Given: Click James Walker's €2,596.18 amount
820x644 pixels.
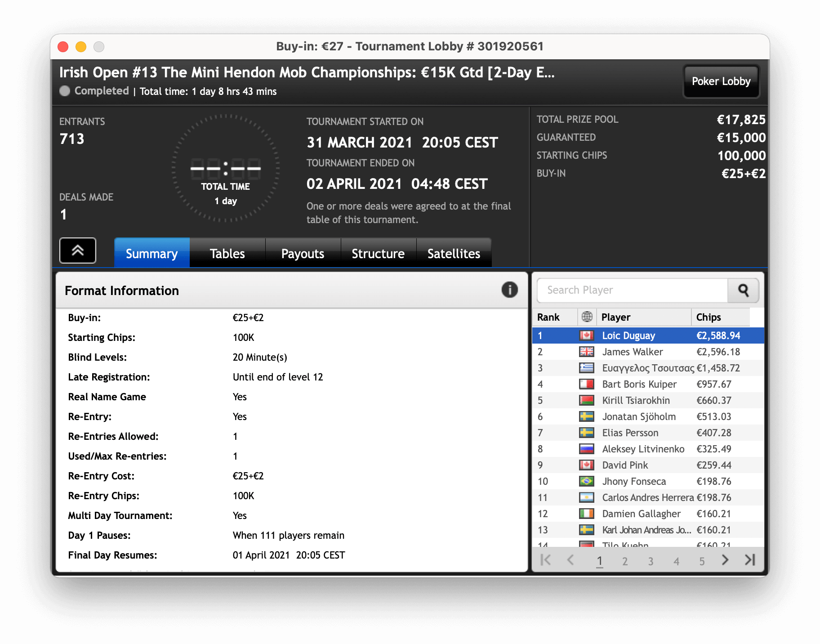Looking at the screenshot, I should point(718,352).
